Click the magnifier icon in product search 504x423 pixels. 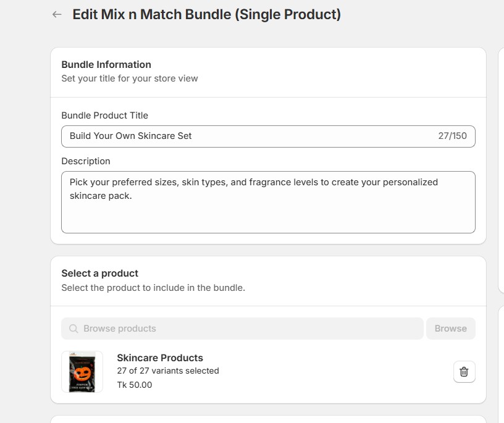tap(73, 329)
